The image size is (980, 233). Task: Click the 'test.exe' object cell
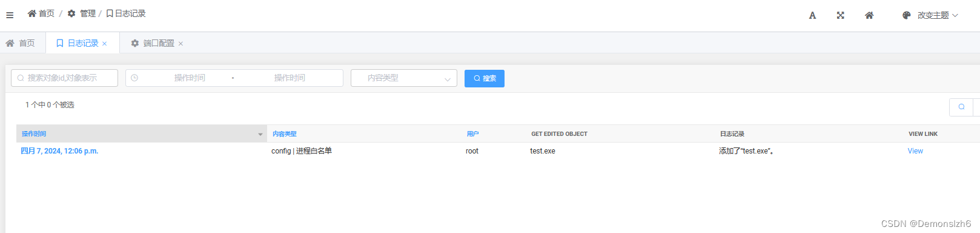[543, 151]
